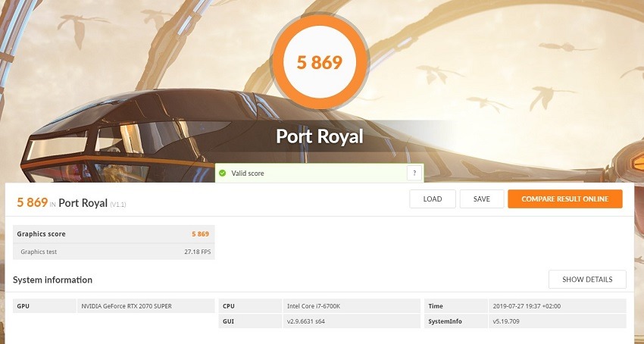Show system information details
This screenshot has height=344, width=644.
coord(587,280)
